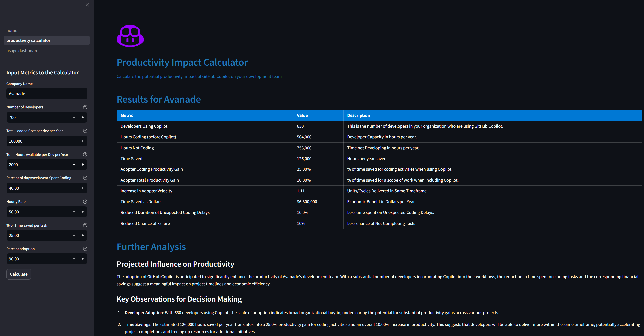Select Reduced Chance of Failure cell
644x336 pixels.
tap(205, 223)
